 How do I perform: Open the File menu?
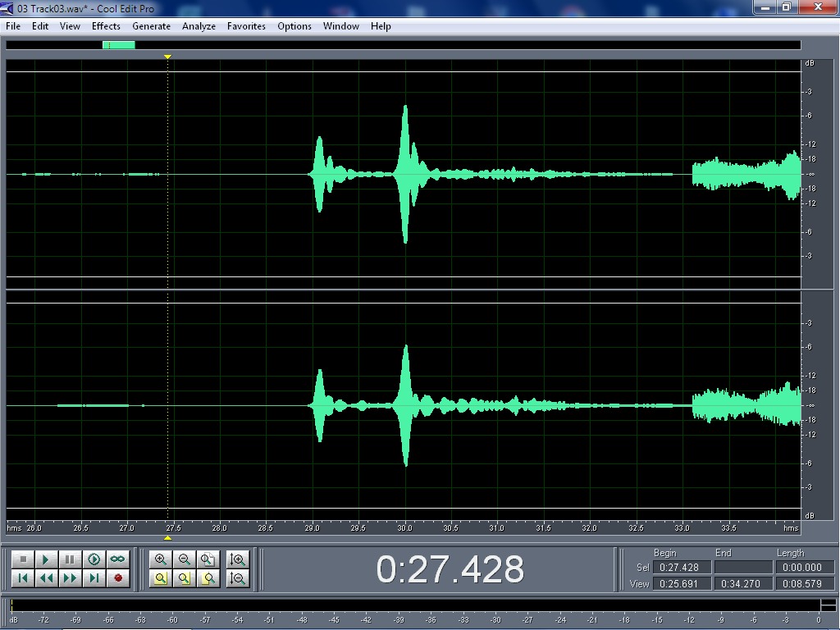point(13,26)
